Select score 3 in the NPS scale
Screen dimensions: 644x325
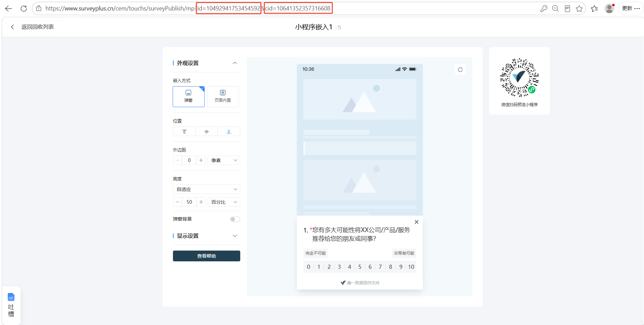[339, 267]
